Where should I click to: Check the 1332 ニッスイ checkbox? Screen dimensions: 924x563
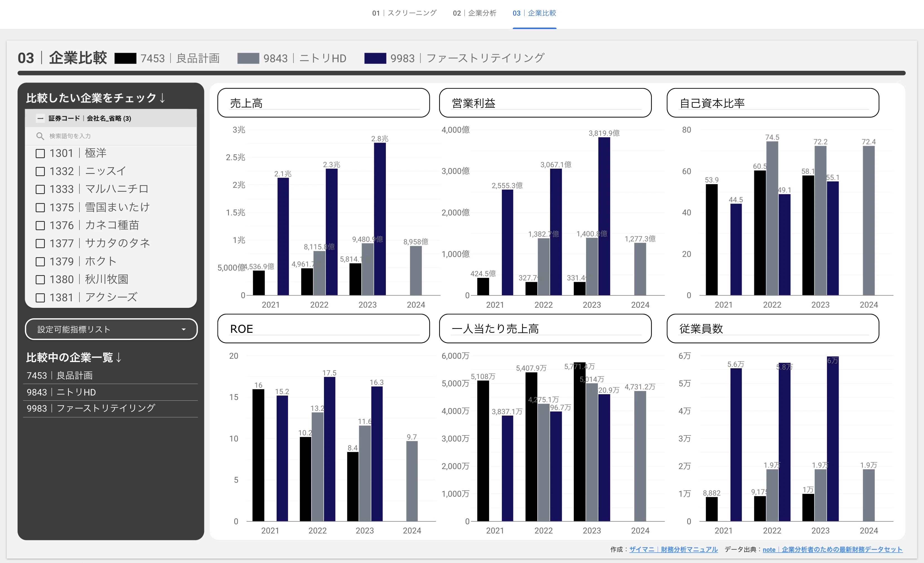coord(40,171)
